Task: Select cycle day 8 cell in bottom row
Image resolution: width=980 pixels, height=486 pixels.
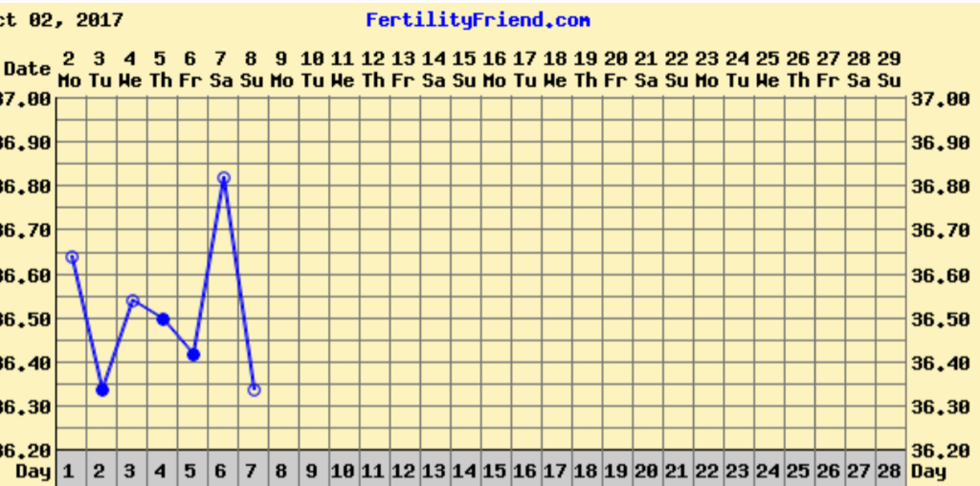Action: 281,471
